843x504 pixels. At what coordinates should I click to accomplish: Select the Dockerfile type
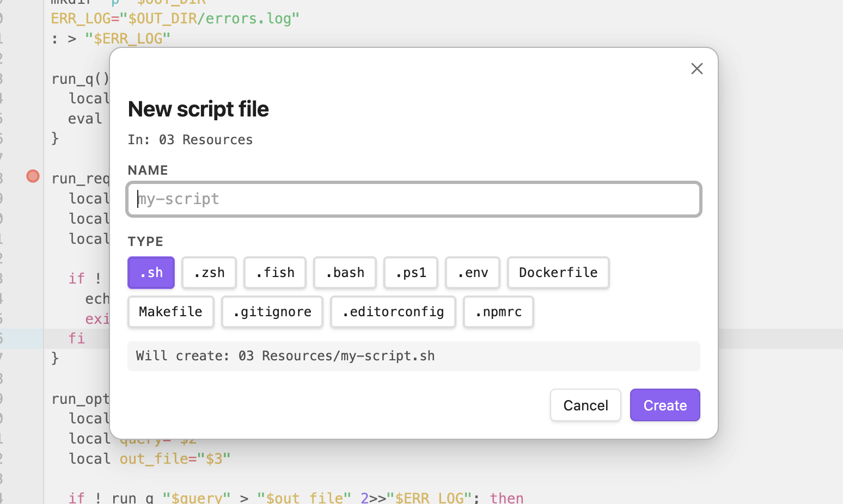(x=558, y=273)
